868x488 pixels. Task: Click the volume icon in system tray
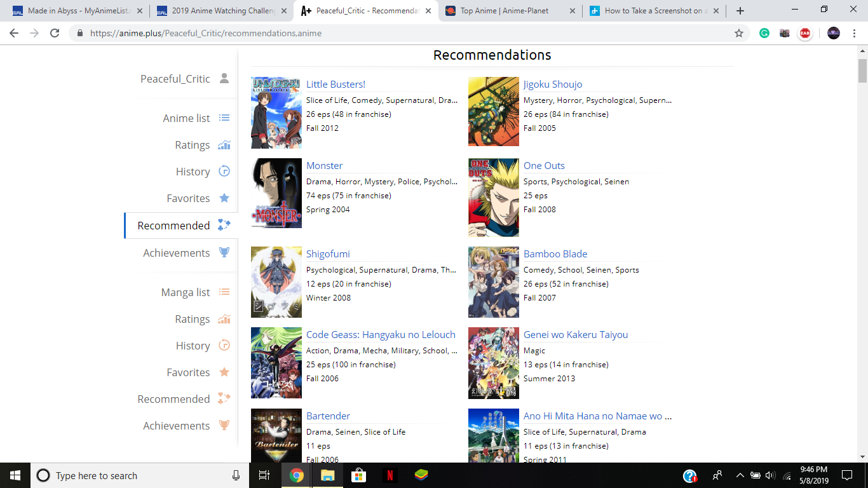(x=771, y=475)
